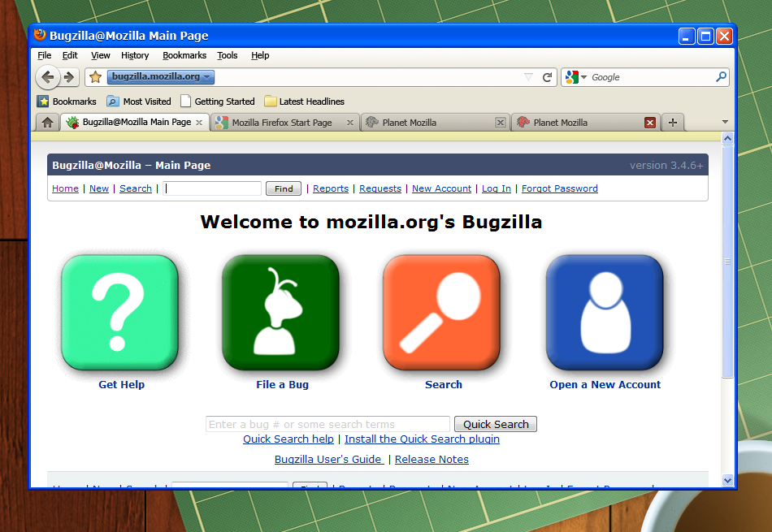Click the Most Visited folder icon
The width and height of the screenshot is (772, 532).
(113, 102)
